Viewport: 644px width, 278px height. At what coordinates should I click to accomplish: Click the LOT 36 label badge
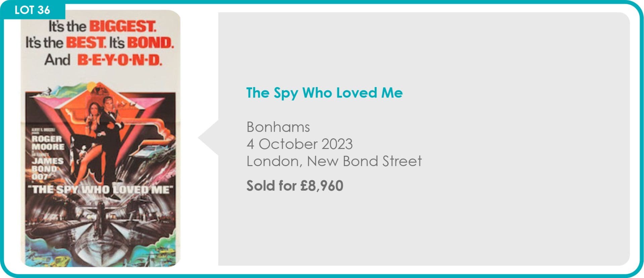coord(32,10)
